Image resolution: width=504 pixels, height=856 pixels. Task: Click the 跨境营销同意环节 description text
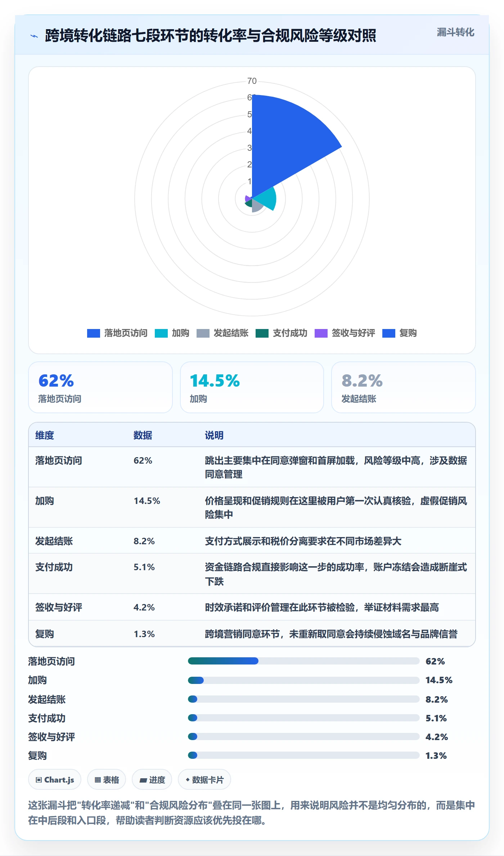331,634
